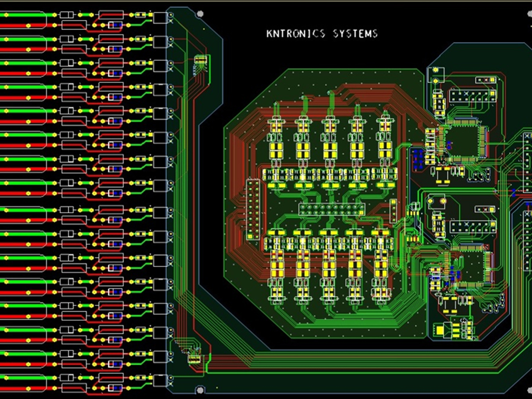This screenshot has height=399, width=532.
Task: Click the 3-pin jumper above the upper 2x7 header
Action: (x=485, y=80)
